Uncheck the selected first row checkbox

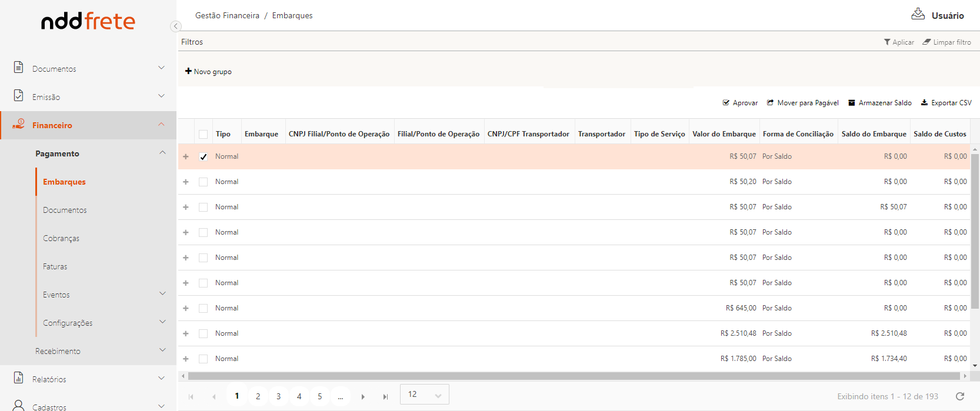(204, 157)
